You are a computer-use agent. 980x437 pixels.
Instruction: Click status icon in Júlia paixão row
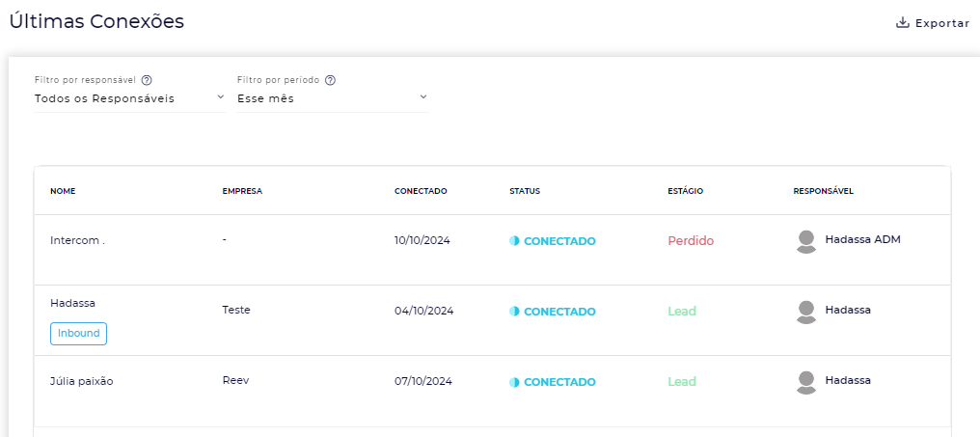(514, 382)
